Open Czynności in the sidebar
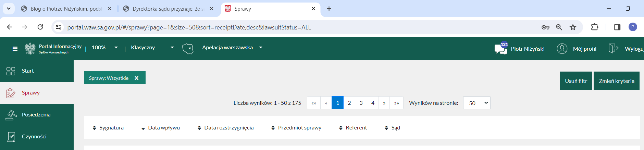Image resolution: width=644 pixels, height=150 pixels. point(34,137)
